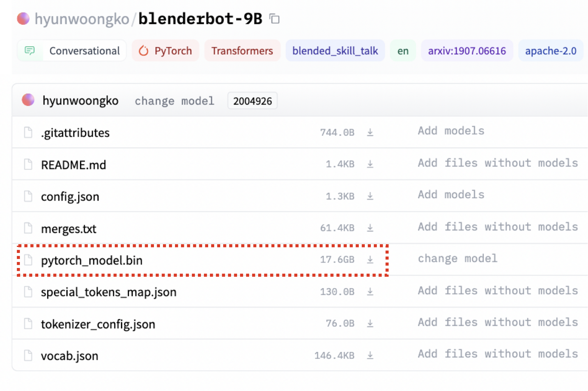Click the 146.4KB size of vocab.json
Image resolution: width=588 pixels, height=391 pixels.
point(334,356)
